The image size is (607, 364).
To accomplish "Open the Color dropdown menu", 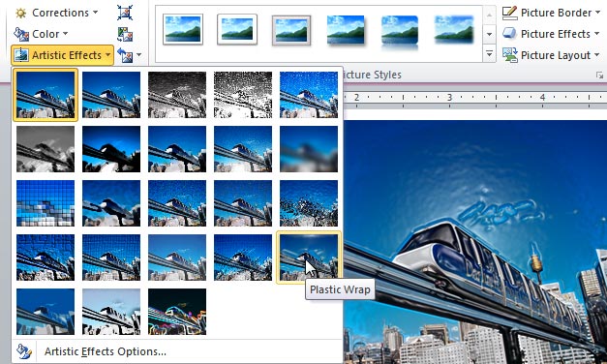I will (x=41, y=34).
